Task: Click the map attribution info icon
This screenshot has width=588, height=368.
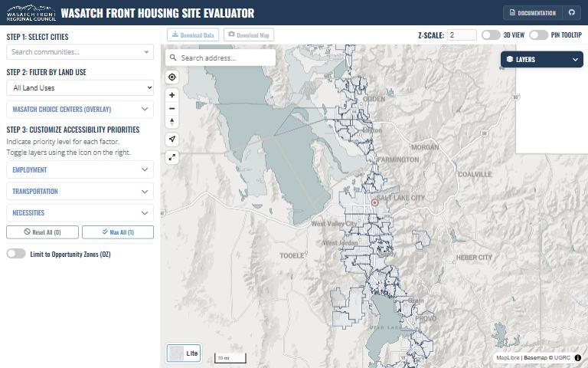Action: (578, 358)
